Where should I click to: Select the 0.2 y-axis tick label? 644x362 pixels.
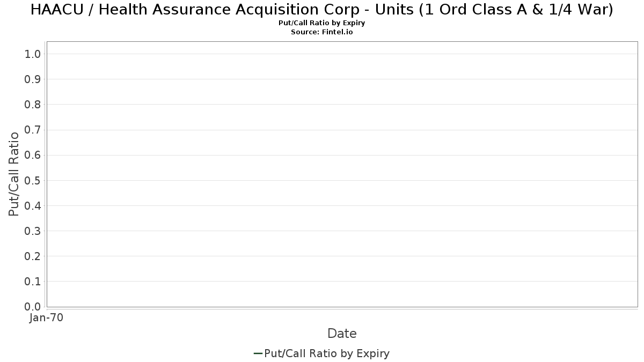(33, 256)
